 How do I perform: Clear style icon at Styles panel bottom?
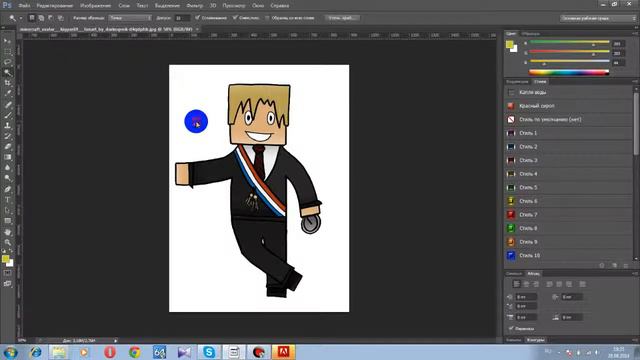[602, 266]
